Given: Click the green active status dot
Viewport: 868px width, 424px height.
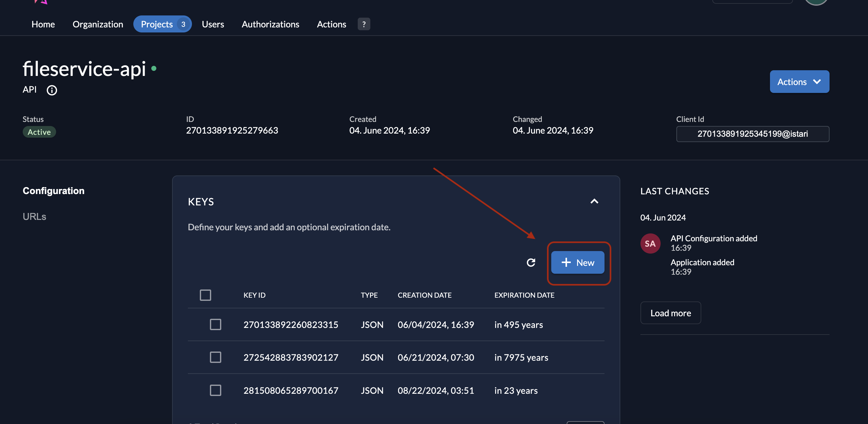Looking at the screenshot, I should pos(154,68).
